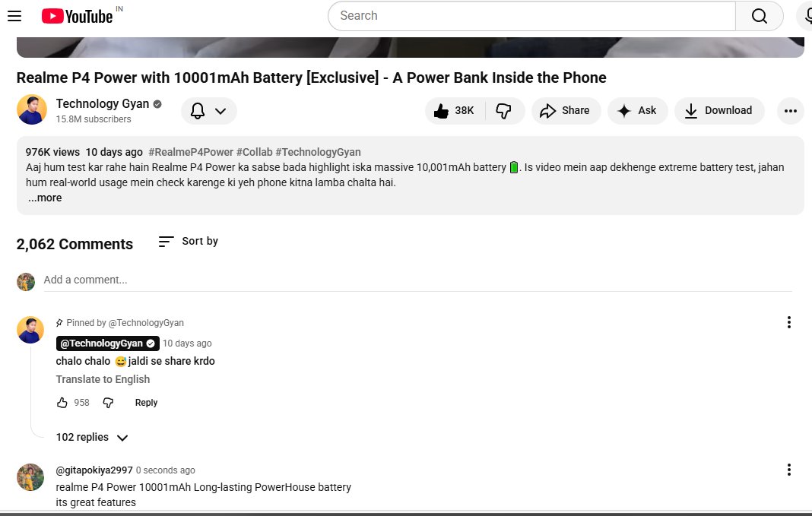Ask about this video
This screenshot has height=516, width=812.
pyautogui.click(x=637, y=111)
